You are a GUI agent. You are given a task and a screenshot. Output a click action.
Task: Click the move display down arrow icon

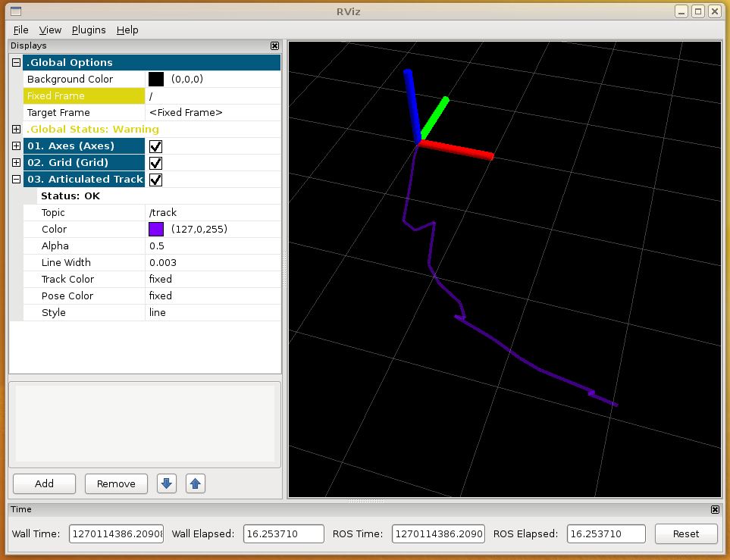pyautogui.click(x=166, y=483)
